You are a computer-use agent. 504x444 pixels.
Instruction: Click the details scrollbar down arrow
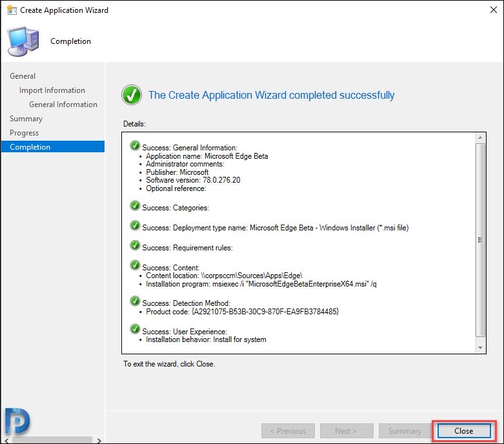tap(480, 348)
